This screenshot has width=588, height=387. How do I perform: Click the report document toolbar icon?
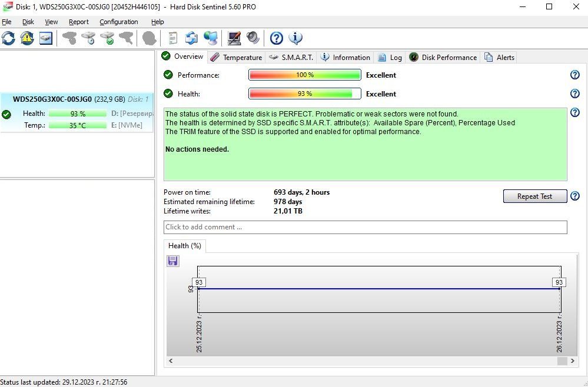coord(172,38)
